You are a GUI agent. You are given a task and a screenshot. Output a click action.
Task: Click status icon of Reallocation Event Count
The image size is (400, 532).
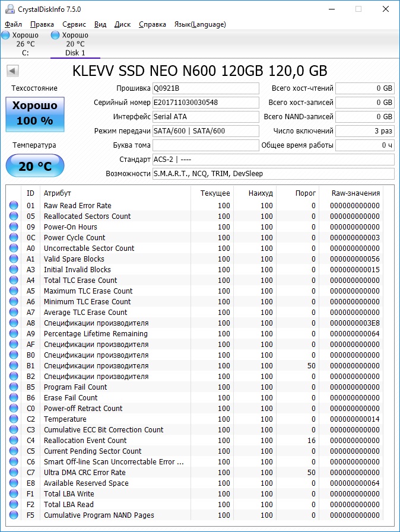(14, 441)
